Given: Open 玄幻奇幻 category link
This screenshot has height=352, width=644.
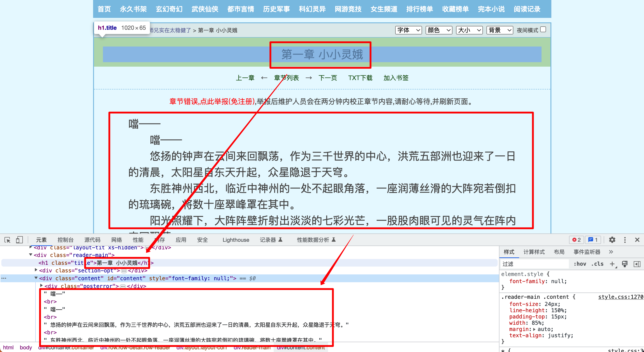Looking at the screenshot, I should (169, 9).
